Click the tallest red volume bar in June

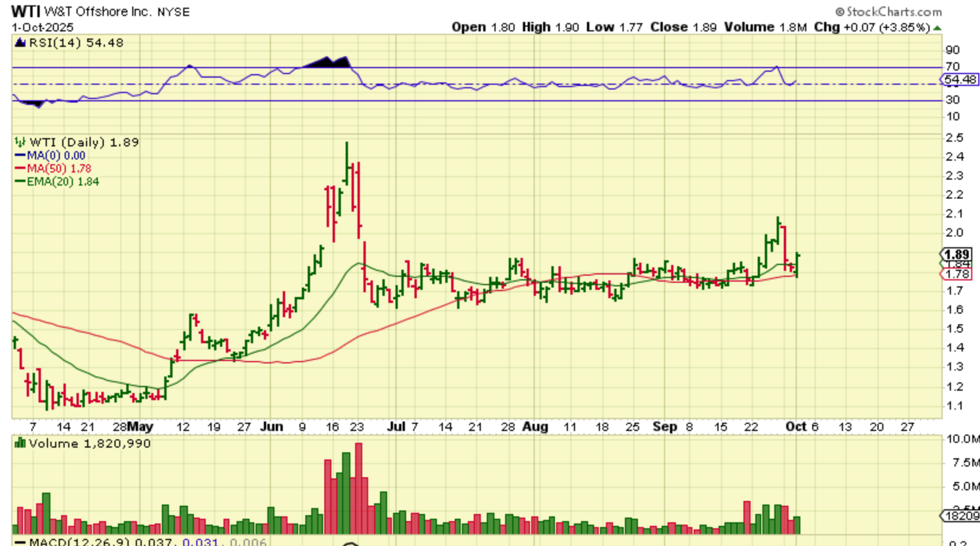[358, 488]
